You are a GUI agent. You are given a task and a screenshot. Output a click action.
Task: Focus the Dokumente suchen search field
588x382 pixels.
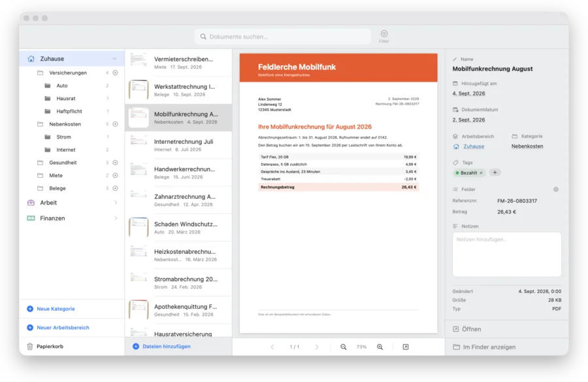click(283, 37)
